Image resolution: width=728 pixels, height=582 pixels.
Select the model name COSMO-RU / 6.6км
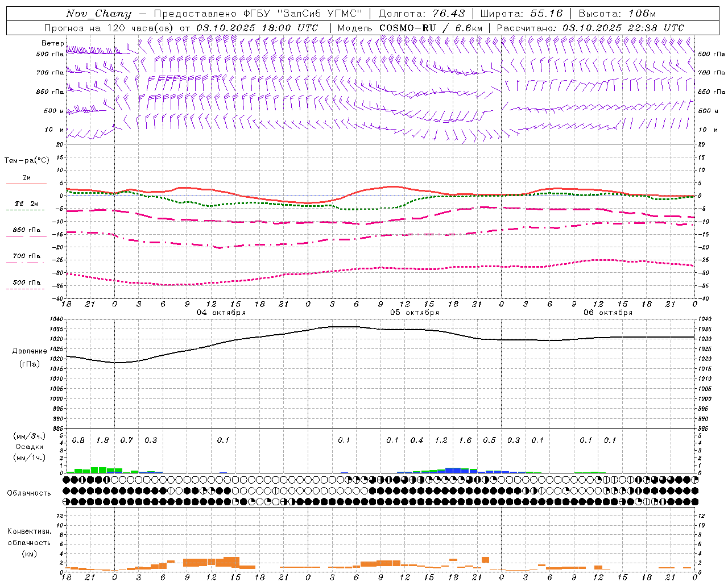click(x=431, y=28)
